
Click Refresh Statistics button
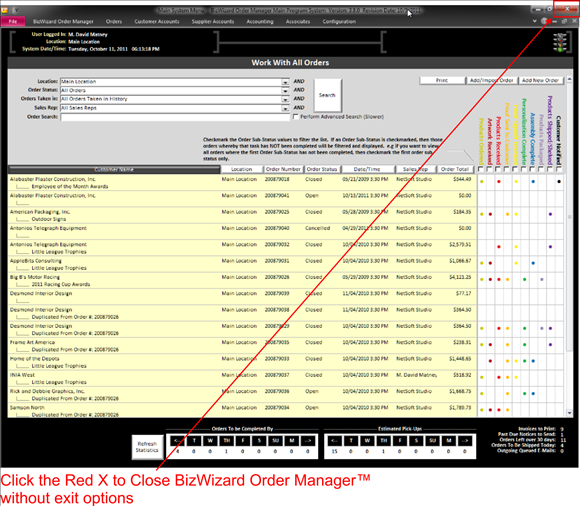pyautogui.click(x=147, y=447)
